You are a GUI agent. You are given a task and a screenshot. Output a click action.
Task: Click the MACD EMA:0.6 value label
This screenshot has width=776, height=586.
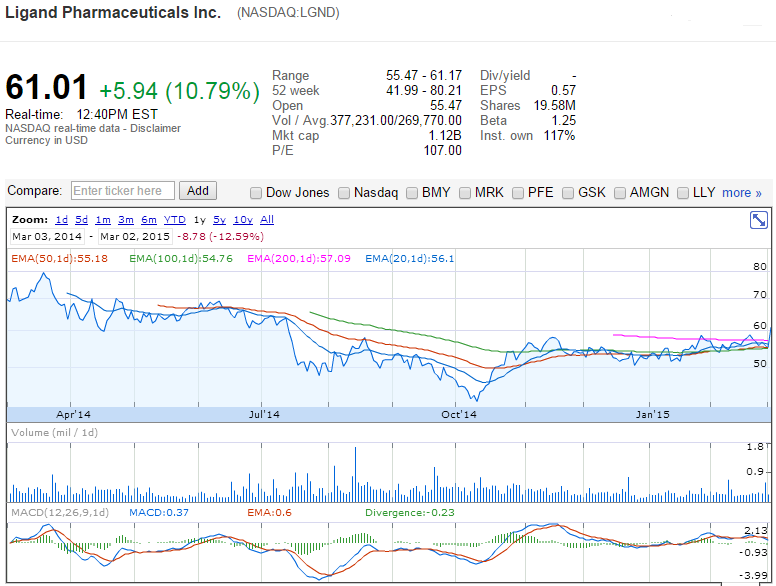click(x=269, y=513)
